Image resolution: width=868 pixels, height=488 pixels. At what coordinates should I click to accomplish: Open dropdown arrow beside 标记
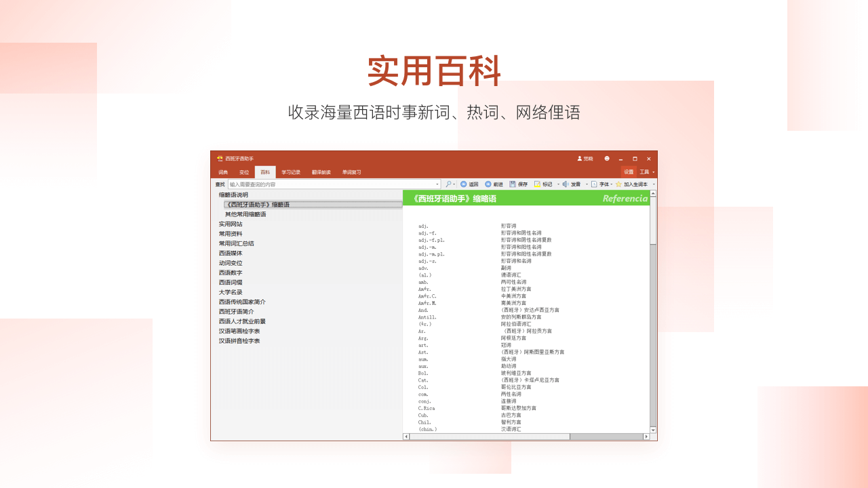click(x=558, y=184)
